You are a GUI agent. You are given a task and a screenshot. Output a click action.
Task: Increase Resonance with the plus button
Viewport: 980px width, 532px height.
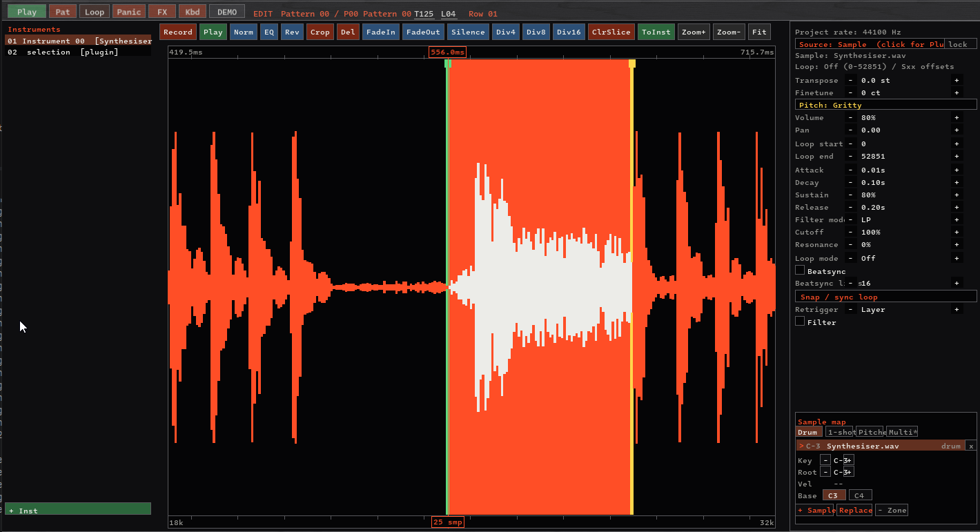click(x=957, y=245)
